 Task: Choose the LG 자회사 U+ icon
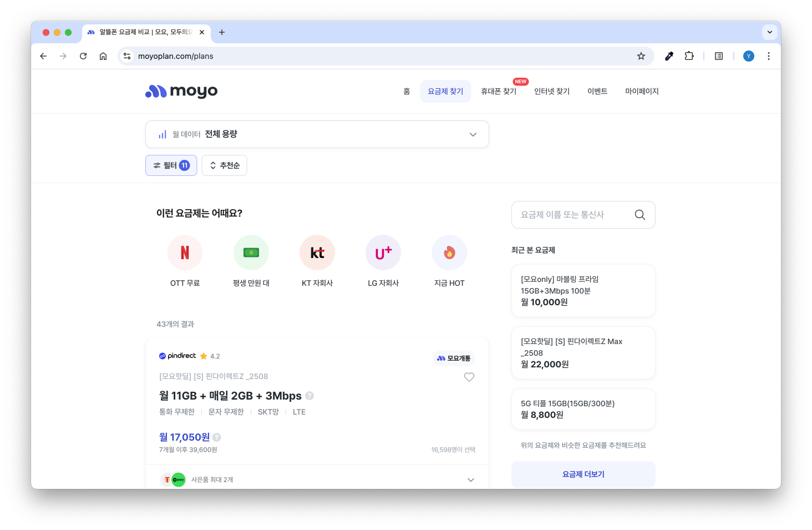click(383, 253)
